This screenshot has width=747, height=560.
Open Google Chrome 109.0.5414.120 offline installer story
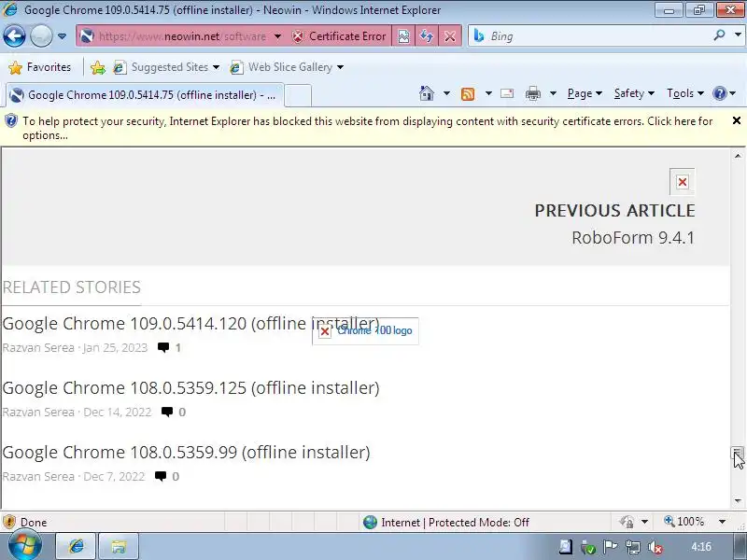[x=191, y=324]
